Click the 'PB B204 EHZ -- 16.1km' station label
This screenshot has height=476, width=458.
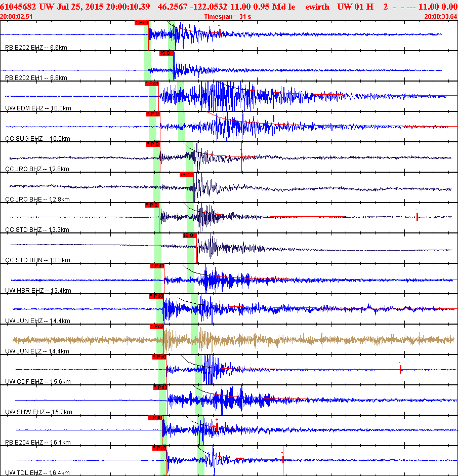[x=38, y=442]
